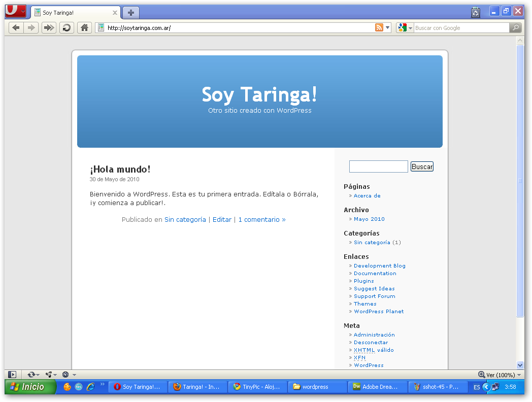This screenshot has width=532, height=402.
Task: Go forward with the Forward arrow
Action: [x=31, y=28]
